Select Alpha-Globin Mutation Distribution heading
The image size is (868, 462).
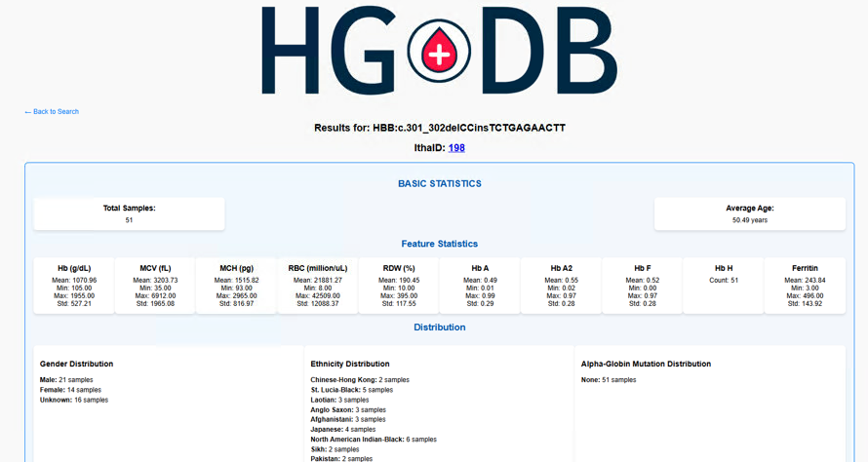pyautogui.click(x=646, y=365)
